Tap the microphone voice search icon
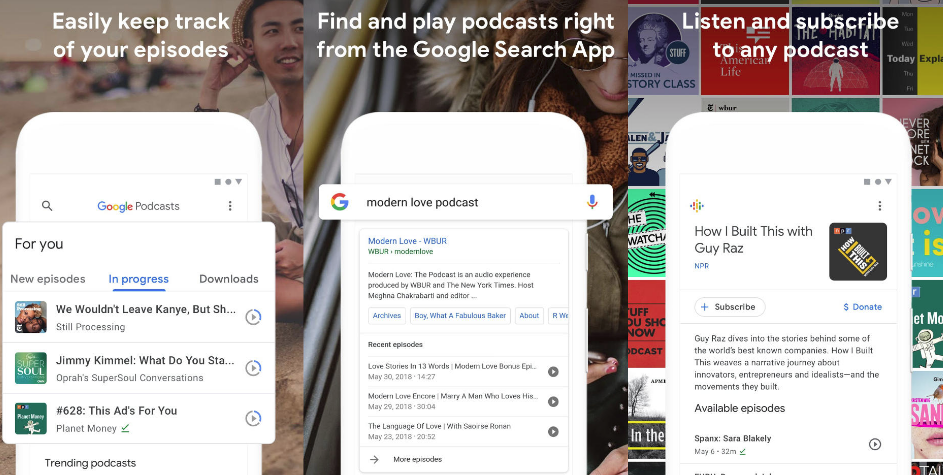 [x=592, y=202]
